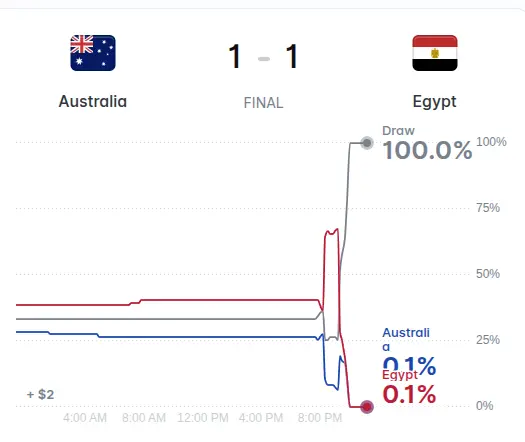The height and width of the screenshot is (442, 525).
Task: Click the 50% axis gridline label
Action: coord(488,274)
